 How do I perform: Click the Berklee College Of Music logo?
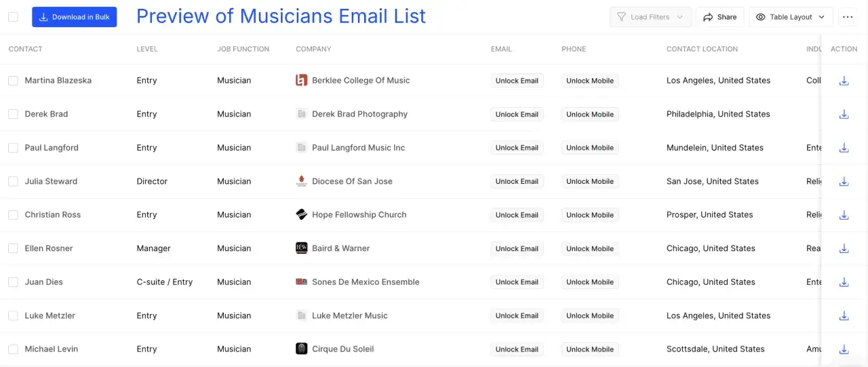point(302,80)
